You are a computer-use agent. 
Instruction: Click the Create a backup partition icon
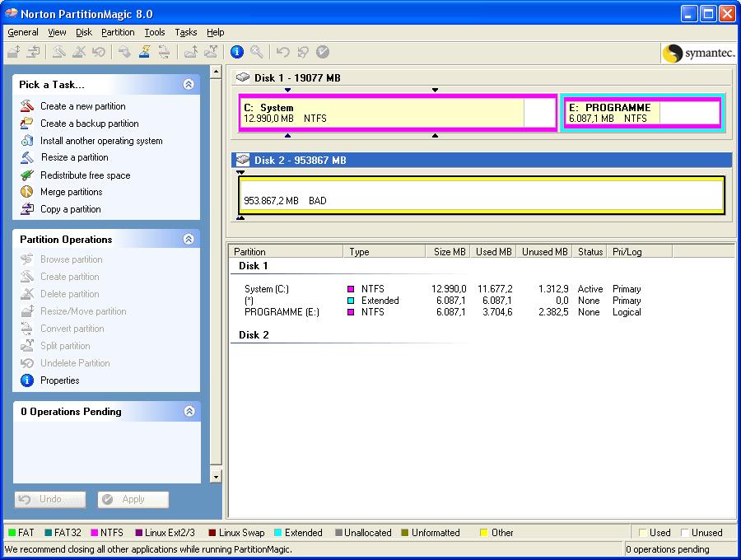27,124
